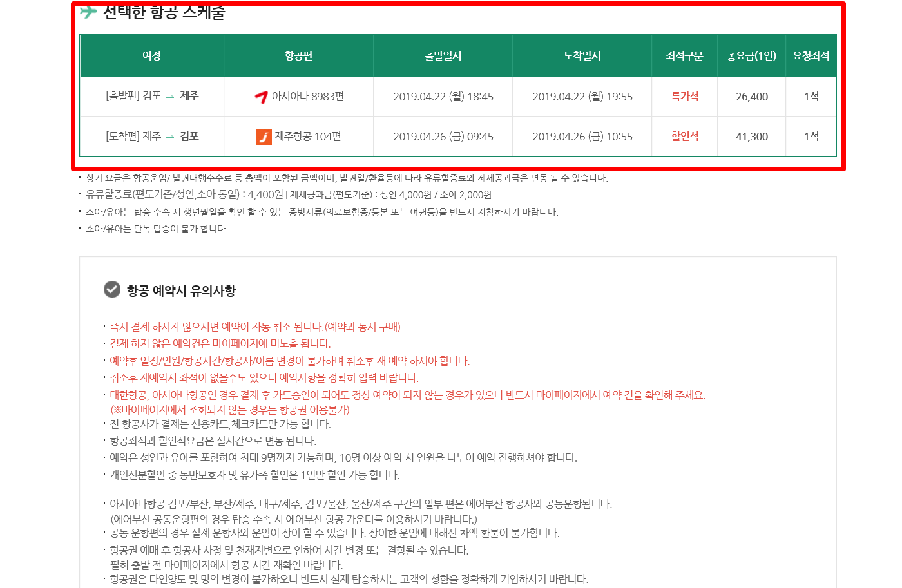Screen dimensions: 902x588
Task: Click arrival time 2019.04.26 (금) 10:55
Action: 582,137
